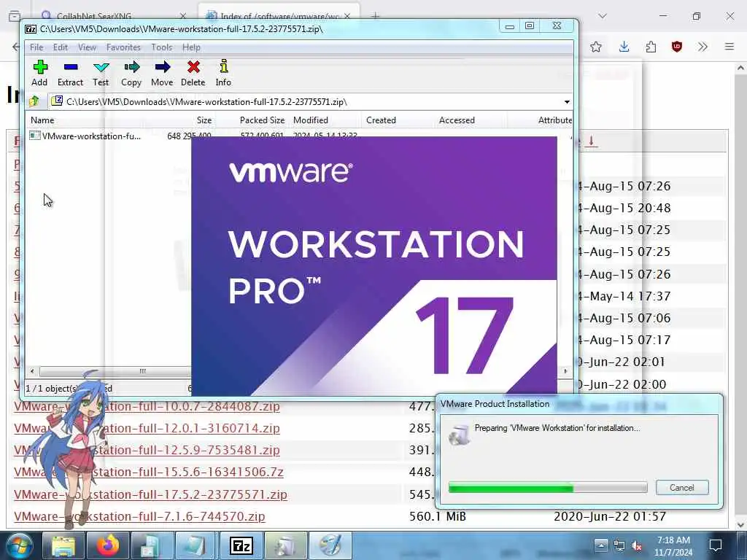Open the File menu in 7-Zip
747x560 pixels.
click(36, 47)
